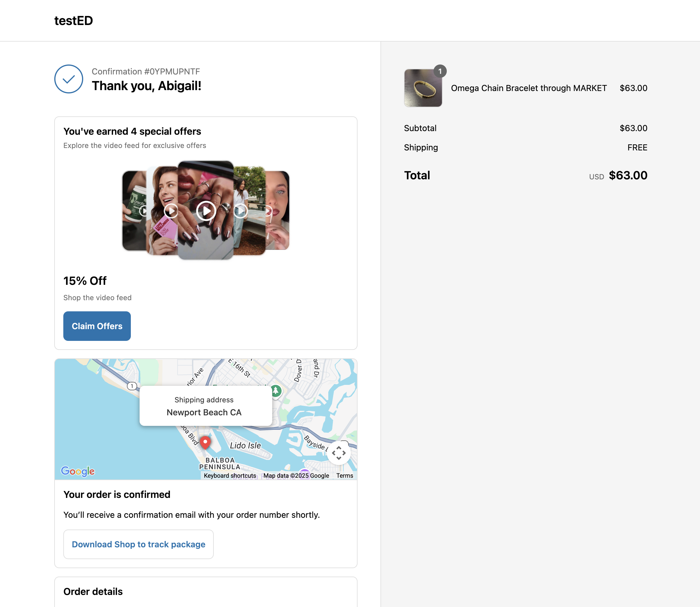The width and height of the screenshot is (700, 607).
Task: Click the Shipping address Newport Beach popup
Action: point(204,406)
